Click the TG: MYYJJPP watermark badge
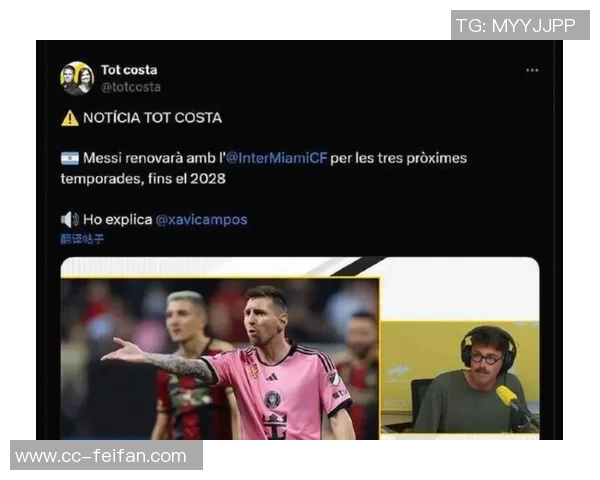 tap(520, 25)
